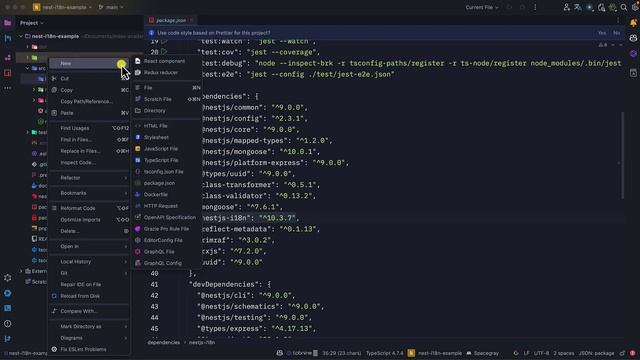
Task: Click the run gutter icon on line 20
Action: point(164,52)
